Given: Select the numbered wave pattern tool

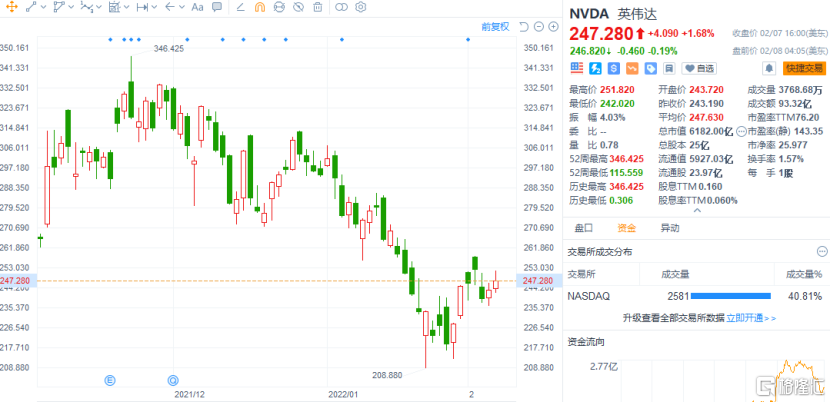Looking at the screenshot, I should click(x=86, y=7).
